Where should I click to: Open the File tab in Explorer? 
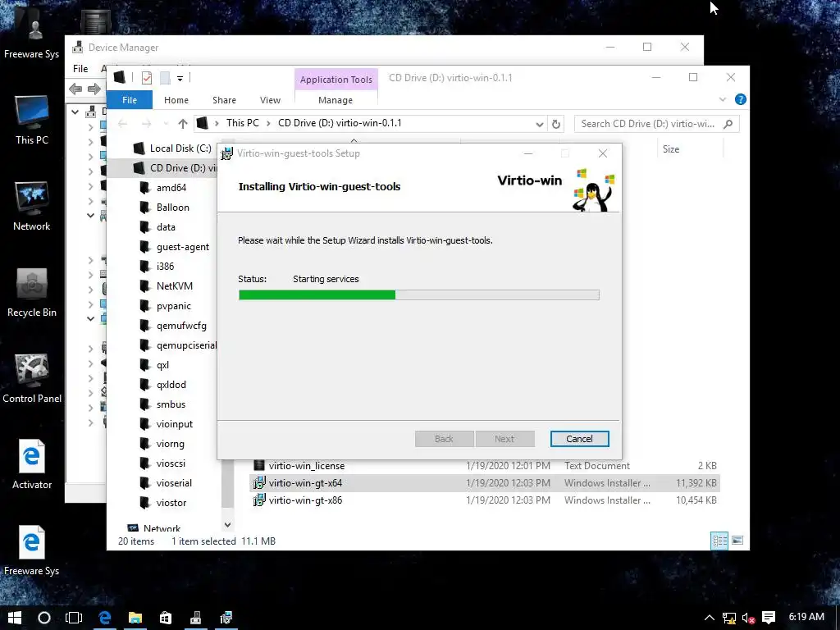pos(129,100)
